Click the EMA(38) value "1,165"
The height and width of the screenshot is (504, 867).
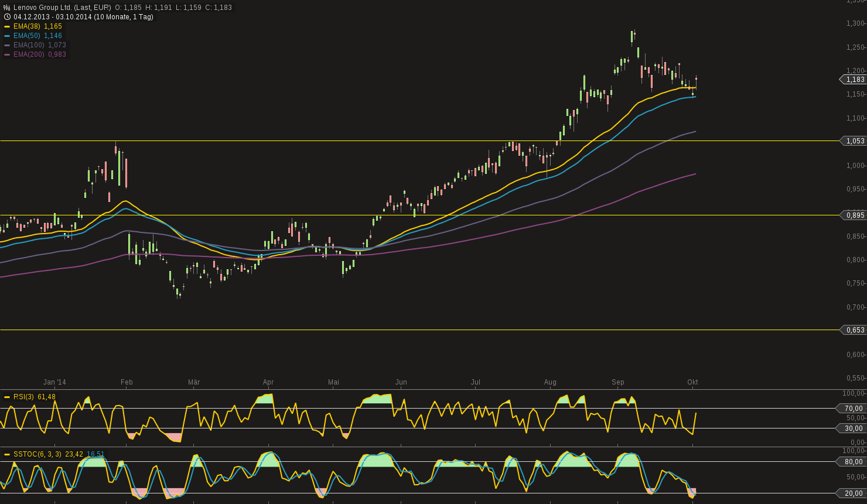53,26
